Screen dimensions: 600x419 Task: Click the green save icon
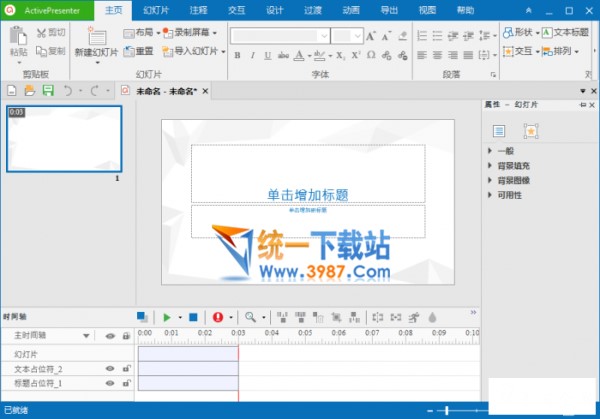pyautogui.click(x=48, y=91)
